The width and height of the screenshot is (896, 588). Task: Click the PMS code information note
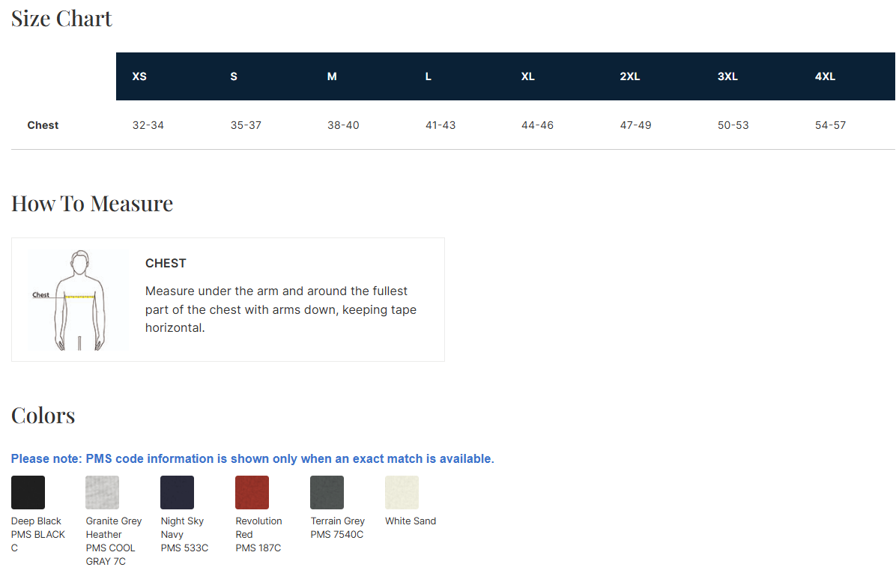(x=252, y=458)
